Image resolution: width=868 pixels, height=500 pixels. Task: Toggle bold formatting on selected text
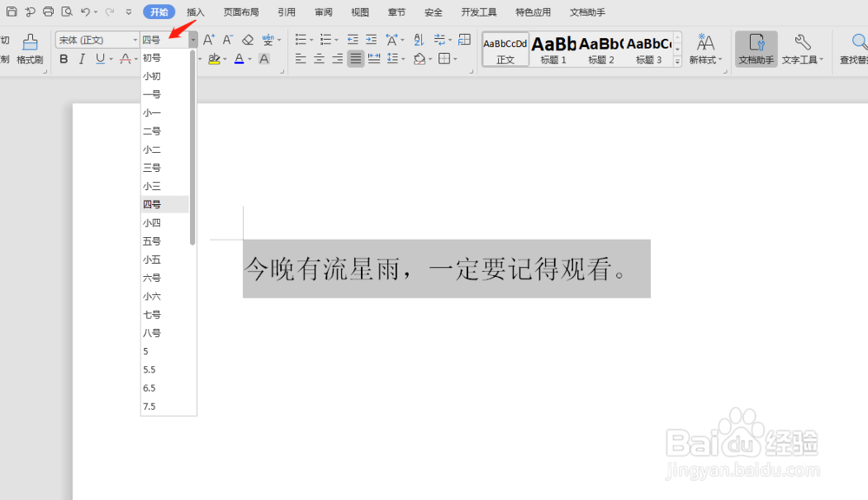(x=63, y=58)
